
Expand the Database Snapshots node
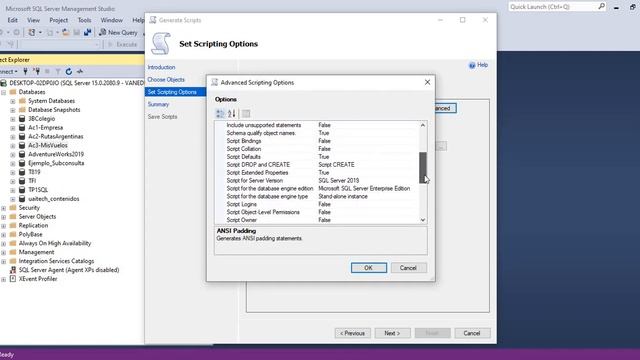click(13, 110)
